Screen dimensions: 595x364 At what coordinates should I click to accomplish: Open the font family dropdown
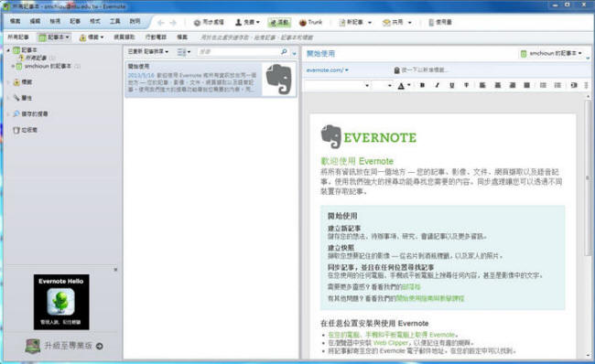(x=338, y=85)
